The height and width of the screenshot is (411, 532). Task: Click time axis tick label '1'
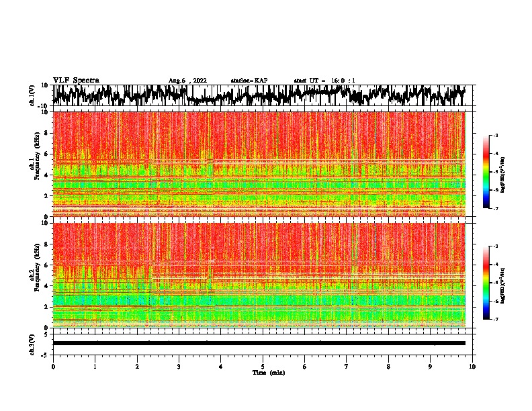[95, 367]
